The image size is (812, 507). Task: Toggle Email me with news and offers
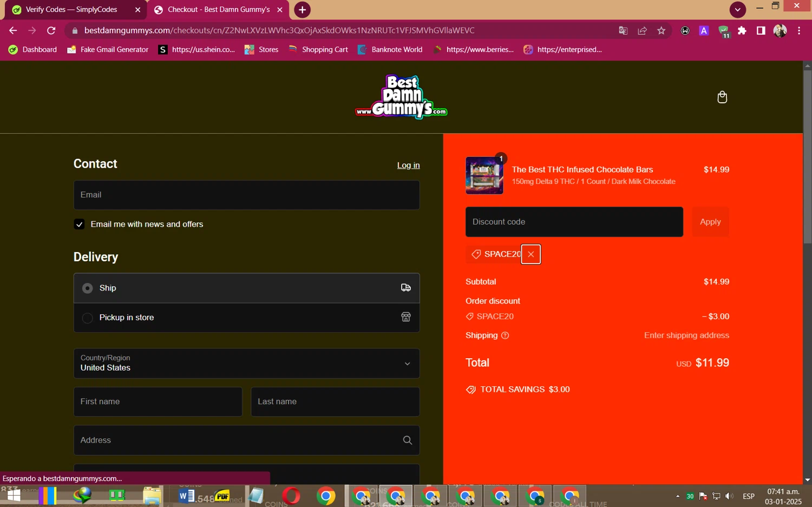(x=79, y=224)
